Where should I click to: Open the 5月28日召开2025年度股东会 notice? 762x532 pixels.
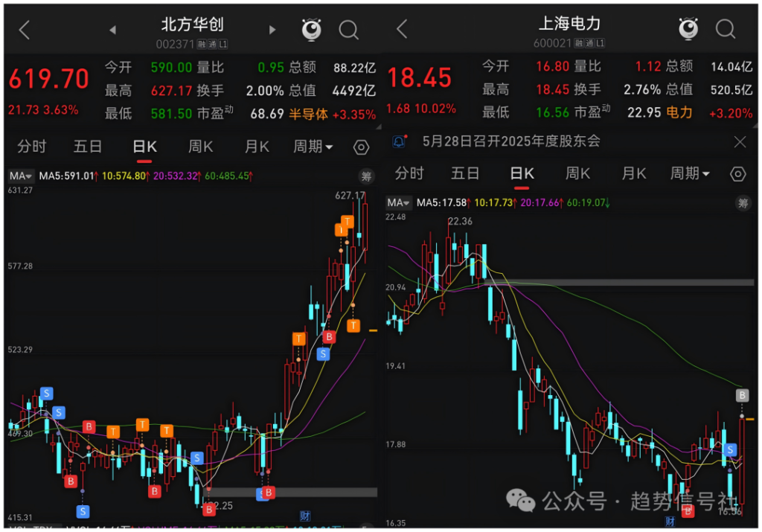pyautogui.click(x=511, y=141)
